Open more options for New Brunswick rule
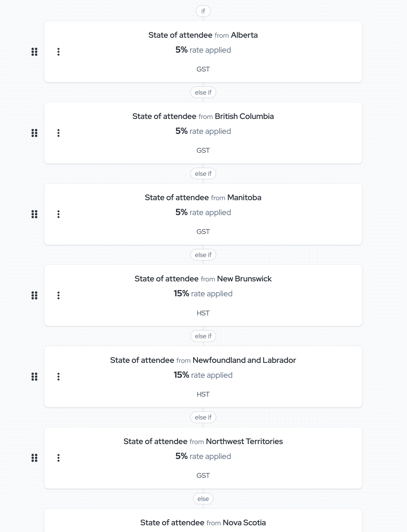This screenshot has height=532, width=407. [58, 295]
